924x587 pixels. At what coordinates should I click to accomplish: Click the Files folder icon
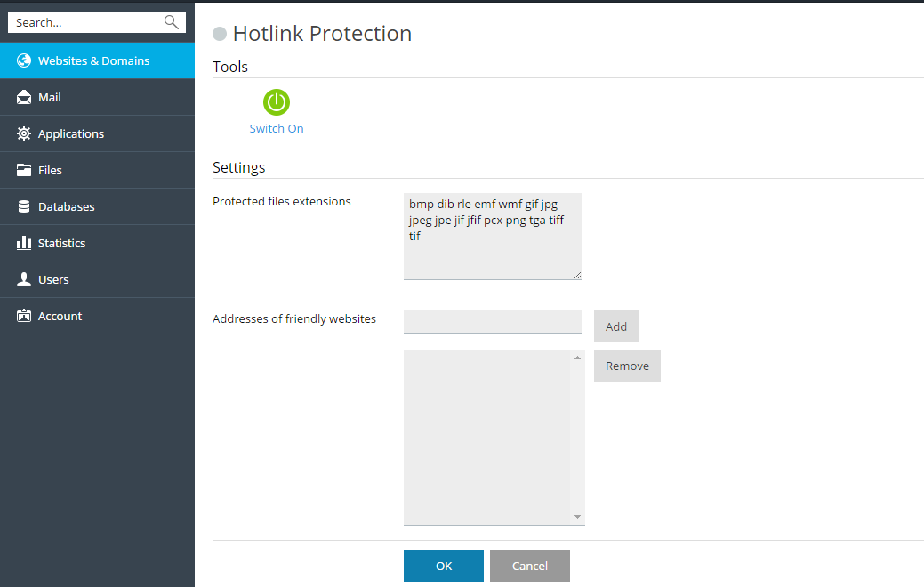(x=24, y=171)
